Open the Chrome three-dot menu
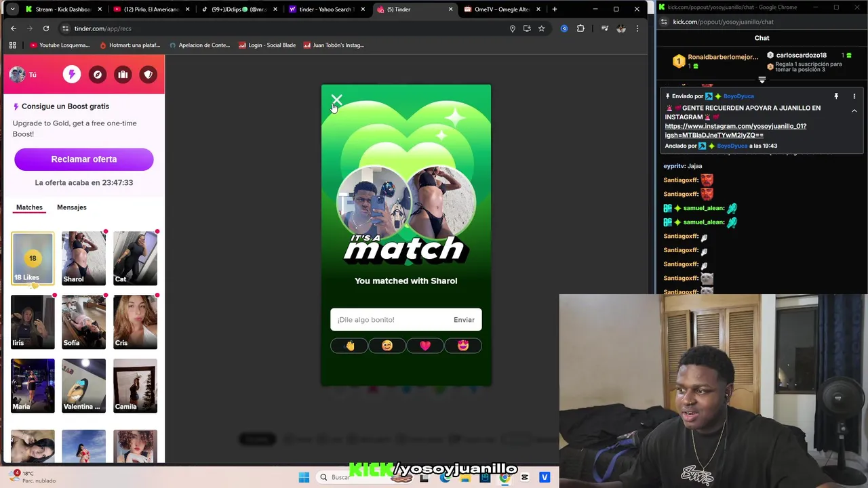Viewport: 868px width, 488px height. [637, 28]
